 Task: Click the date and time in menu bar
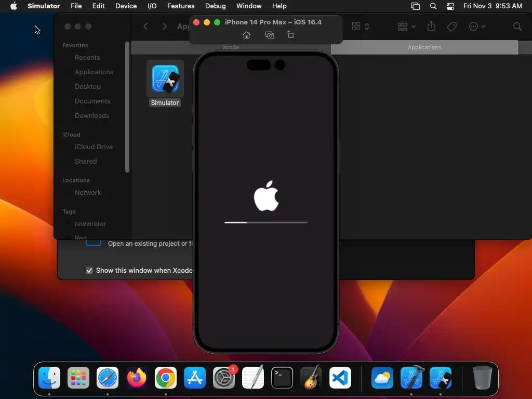(493, 6)
